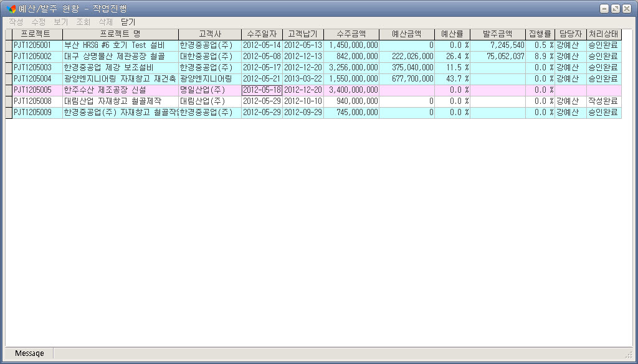Click customer cell 명일산업(주)
This screenshot has height=364, width=638.
click(x=210, y=90)
